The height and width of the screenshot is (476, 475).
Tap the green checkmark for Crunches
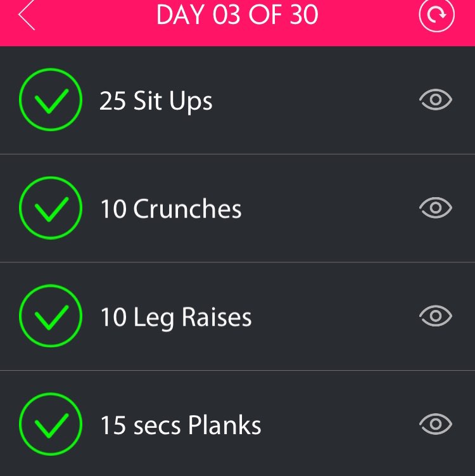pyautogui.click(x=50, y=209)
